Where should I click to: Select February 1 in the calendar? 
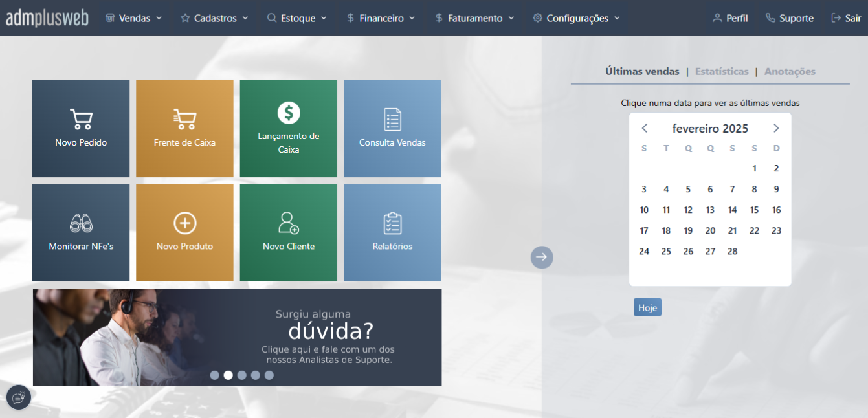[x=754, y=168]
